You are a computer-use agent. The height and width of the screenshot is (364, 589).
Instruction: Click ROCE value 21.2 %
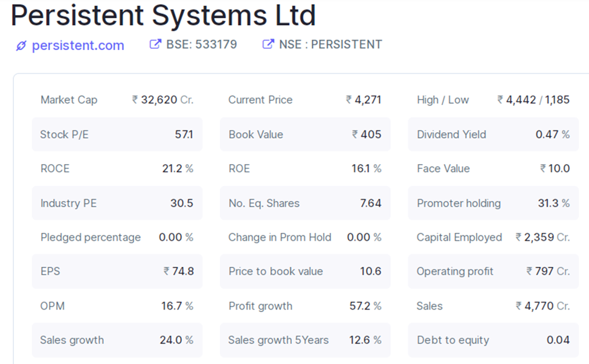coord(178,168)
